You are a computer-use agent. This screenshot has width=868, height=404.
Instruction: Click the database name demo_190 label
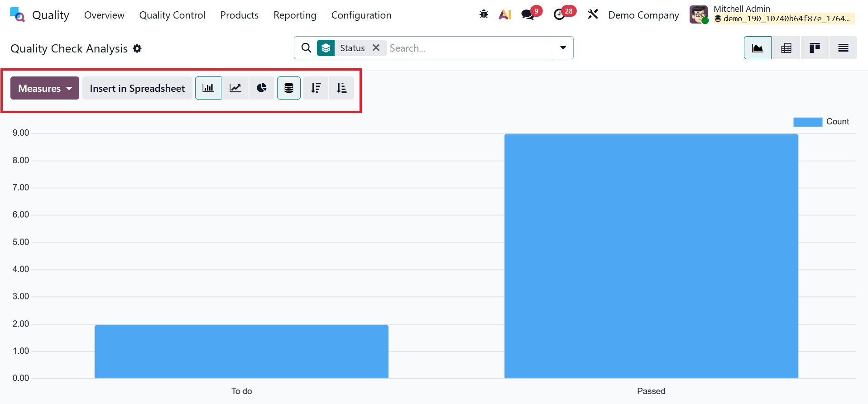[786, 19]
